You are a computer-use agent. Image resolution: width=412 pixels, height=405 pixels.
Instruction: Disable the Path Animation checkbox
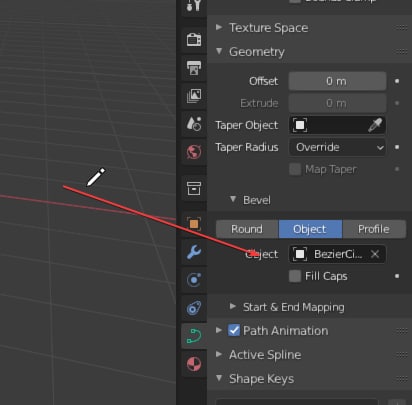[234, 330]
